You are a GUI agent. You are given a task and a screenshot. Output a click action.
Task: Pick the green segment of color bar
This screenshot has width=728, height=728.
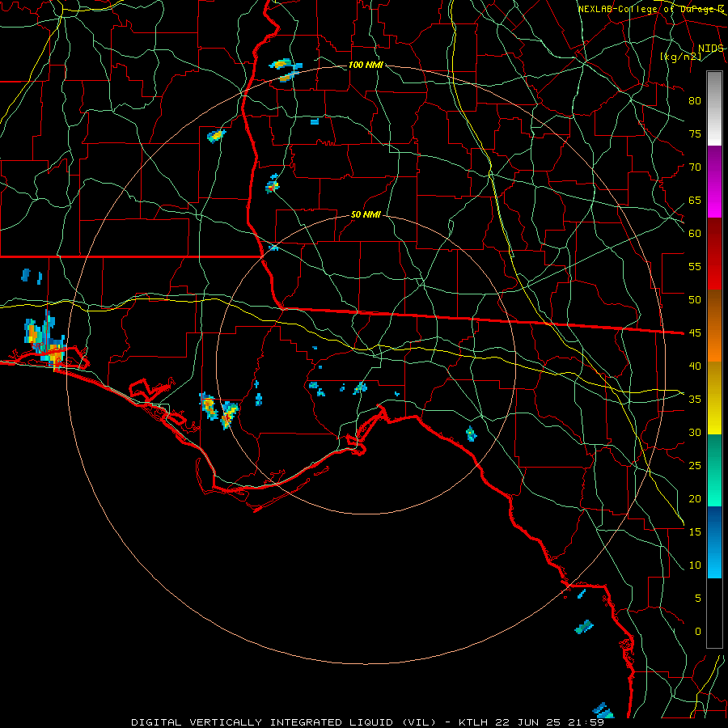714,470
